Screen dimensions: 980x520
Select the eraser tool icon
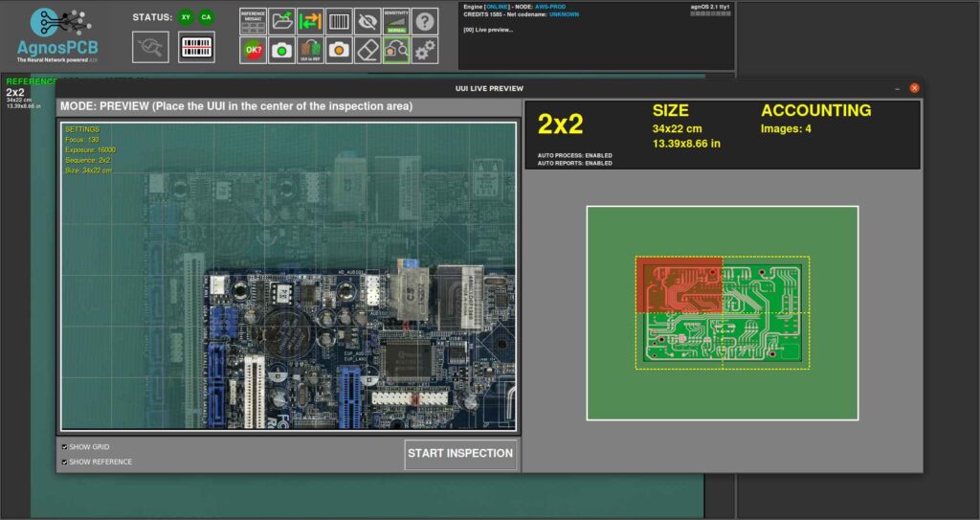367,50
